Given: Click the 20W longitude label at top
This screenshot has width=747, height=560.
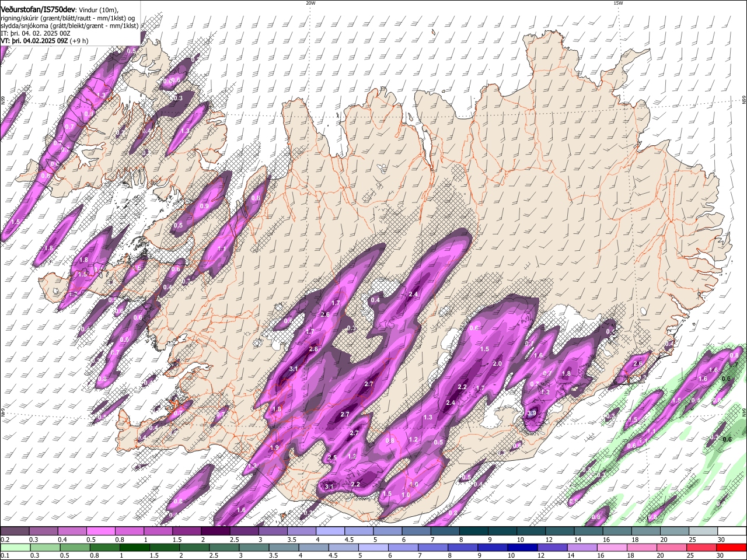Looking at the screenshot, I should tap(310, 3).
